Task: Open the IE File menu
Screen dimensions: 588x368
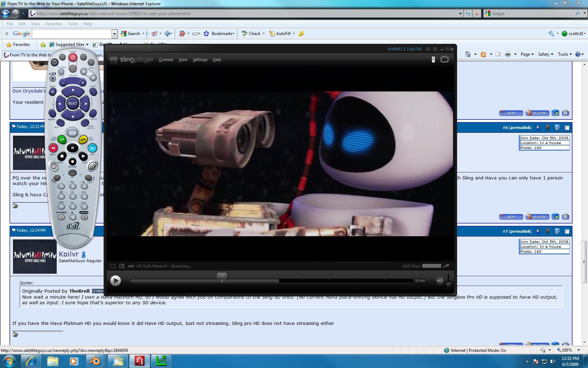Action: [10, 24]
